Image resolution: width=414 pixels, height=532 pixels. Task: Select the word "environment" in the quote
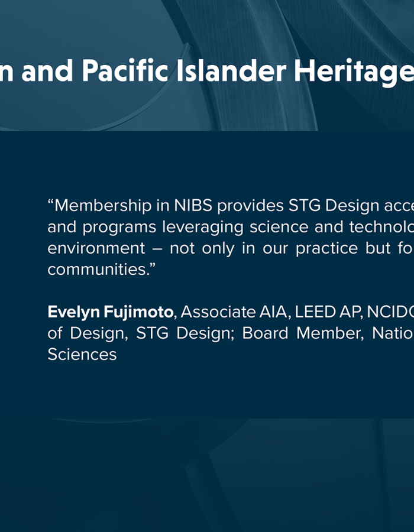(x=96, y=248)
